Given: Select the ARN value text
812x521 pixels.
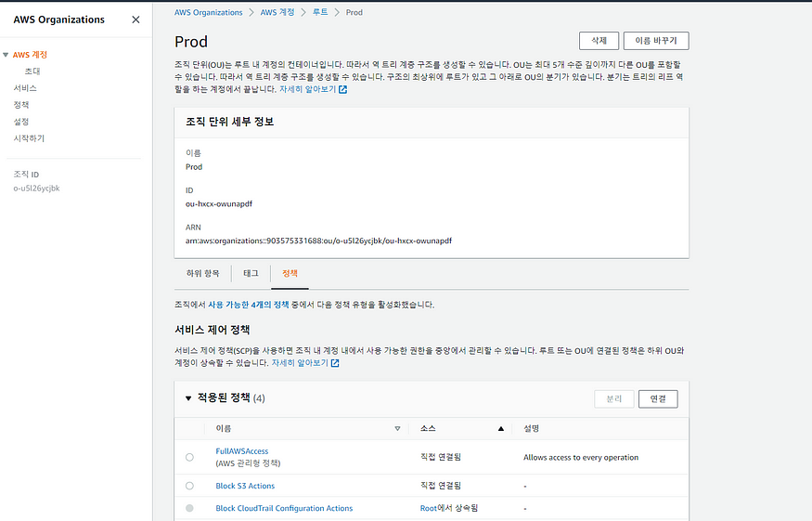Looking at the screenshot, I should coord(318,241).
